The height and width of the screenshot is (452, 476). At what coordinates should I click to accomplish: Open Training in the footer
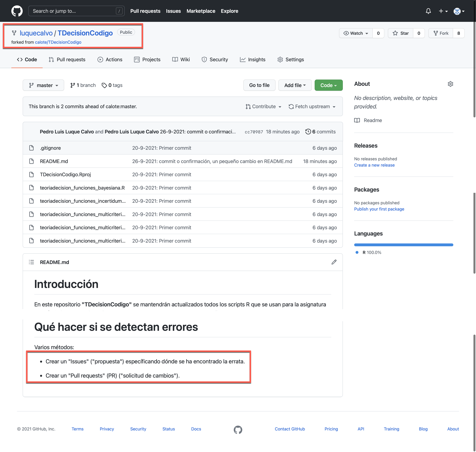click(x=391, y=429)
